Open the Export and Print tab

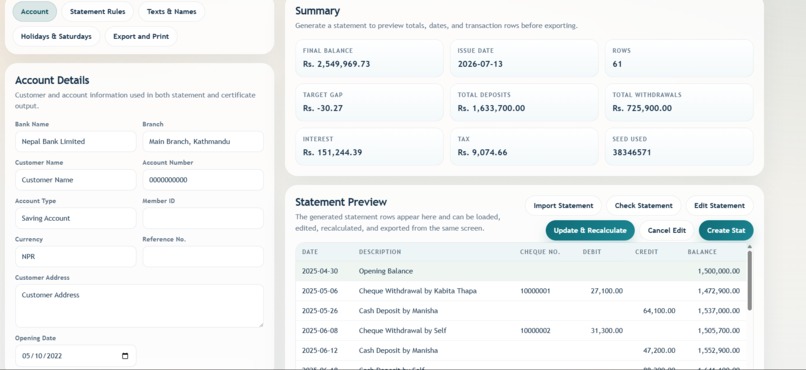coord(141,36)
